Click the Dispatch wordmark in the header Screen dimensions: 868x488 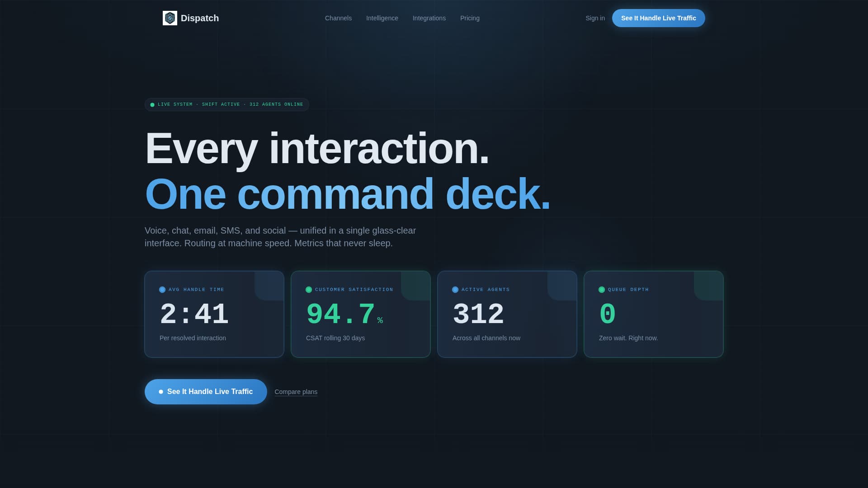(x=200, y=18)
